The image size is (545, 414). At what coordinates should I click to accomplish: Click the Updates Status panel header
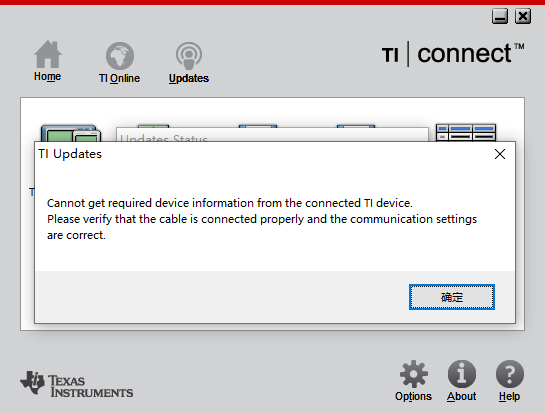click(272, 135)
